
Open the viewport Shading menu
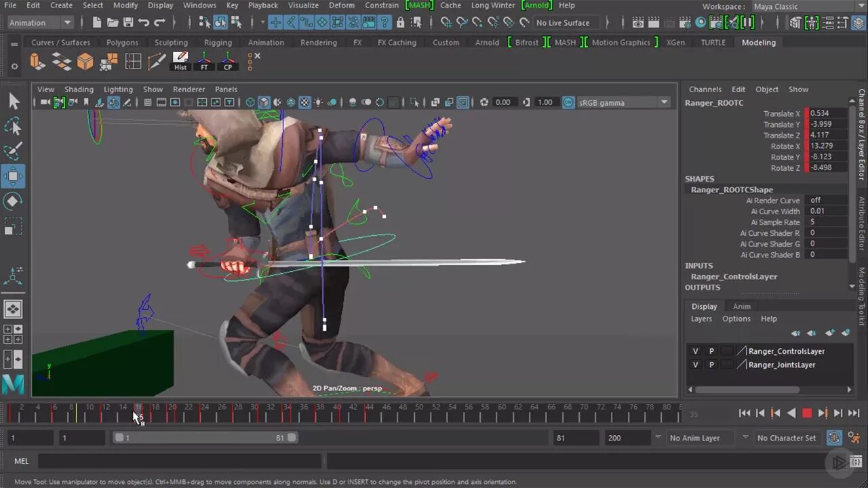tap(79, 89)
